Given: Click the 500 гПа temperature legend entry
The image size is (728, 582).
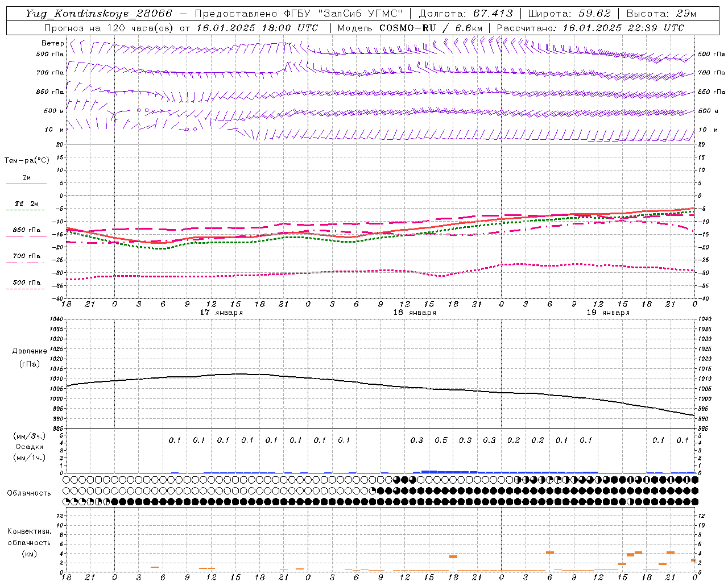Looking at the screenshot, I should tap(27, 282).
